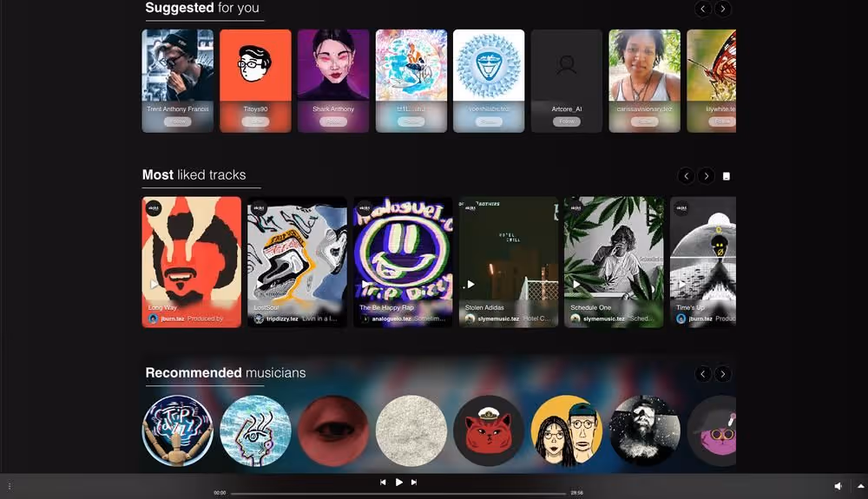Open Shark Anthony's portrait card
This screenshot has height=499, width=868.
[x=333, y=65]
